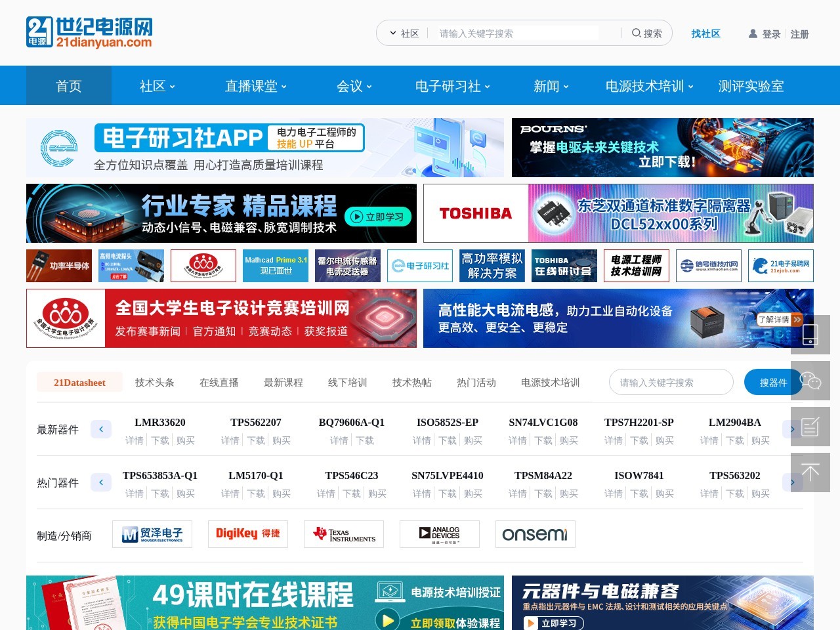Image resolution: width=840 pixels, height=630 pixels.
Task: Click the Analog Devices logo
Action: 440,534
